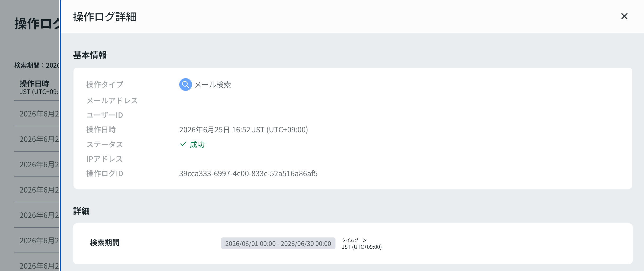The height and width of the screenshot is (271, 644).
Task: Select the fourth 2026年6月 log row
Action: (37, 190)
